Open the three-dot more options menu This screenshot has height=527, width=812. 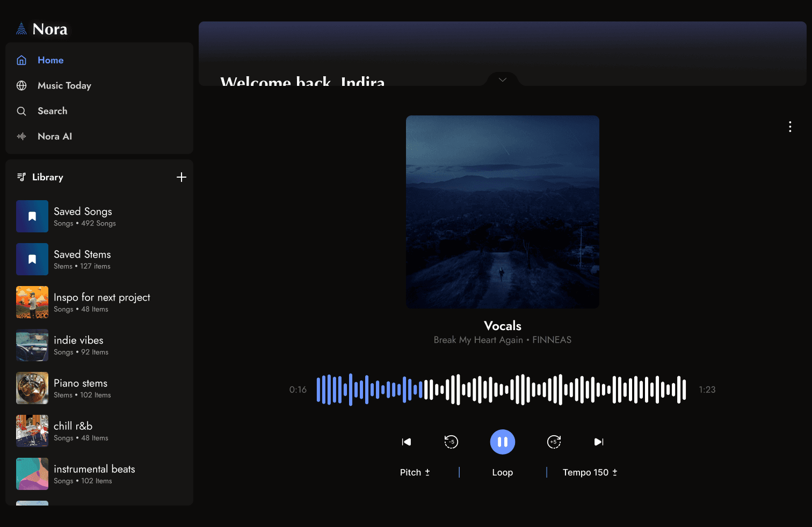[x=790, y=127]
